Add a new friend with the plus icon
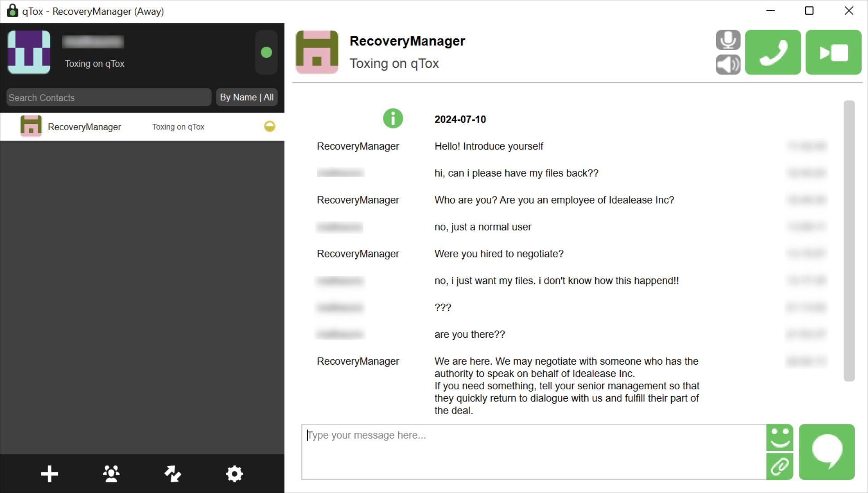 pos(49,474)
